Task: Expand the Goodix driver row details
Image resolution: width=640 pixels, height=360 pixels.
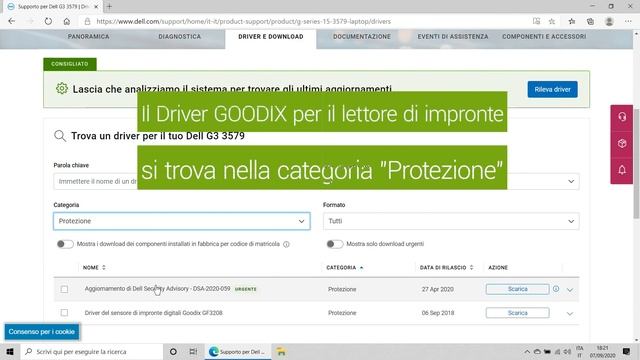Action: (x=570, y=313)
